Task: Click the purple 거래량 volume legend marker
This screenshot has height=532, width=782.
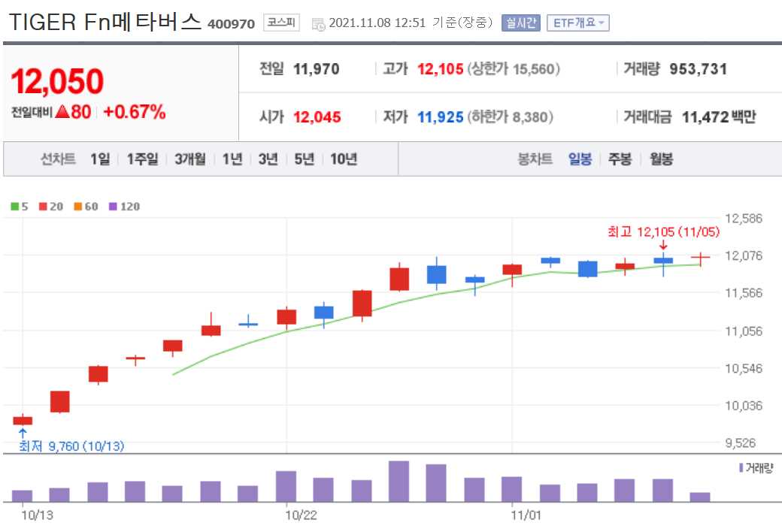Action: [741, 468]
